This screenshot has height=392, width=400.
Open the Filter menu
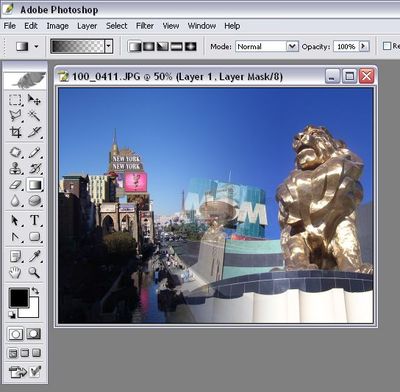click(145, 26)
